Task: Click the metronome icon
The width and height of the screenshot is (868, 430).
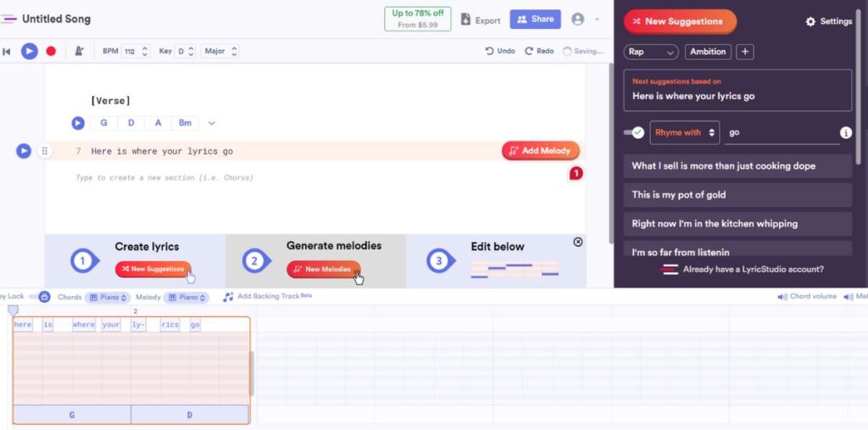Action: click(x=79, y=51)
